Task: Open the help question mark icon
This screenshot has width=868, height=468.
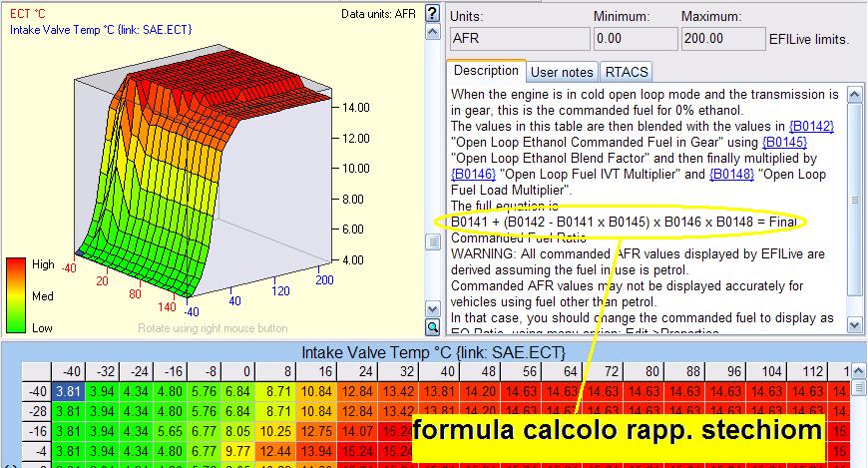Action: coord(433,13)
